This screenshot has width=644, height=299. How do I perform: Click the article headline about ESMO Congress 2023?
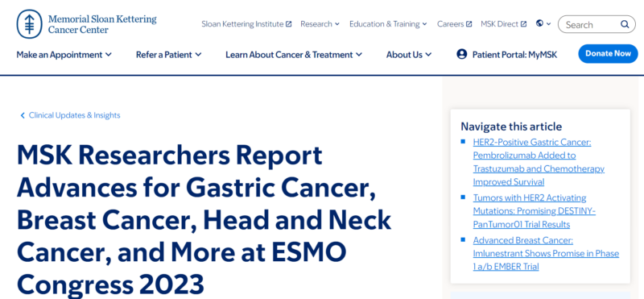point(204,220)
